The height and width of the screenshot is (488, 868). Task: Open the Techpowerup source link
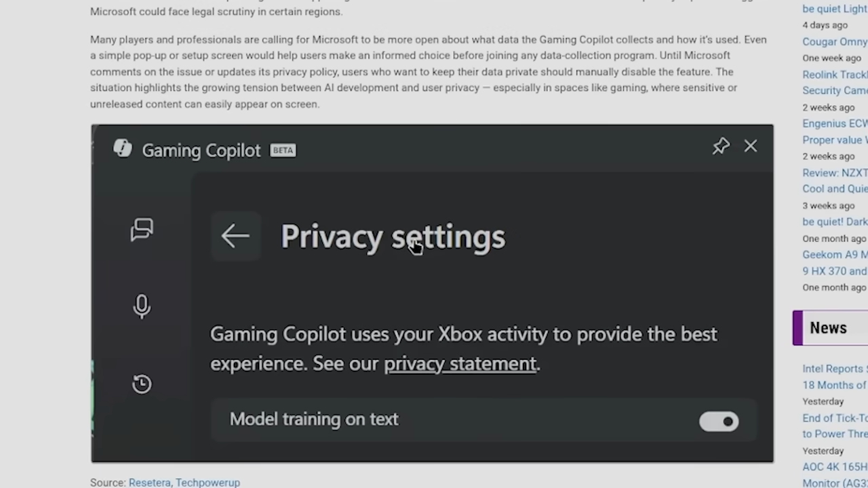pyautogui.click(x=208, y=483)
